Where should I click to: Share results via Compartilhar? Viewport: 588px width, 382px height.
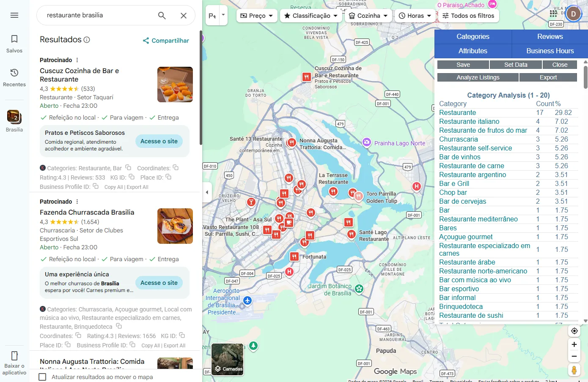coord(166,41)
